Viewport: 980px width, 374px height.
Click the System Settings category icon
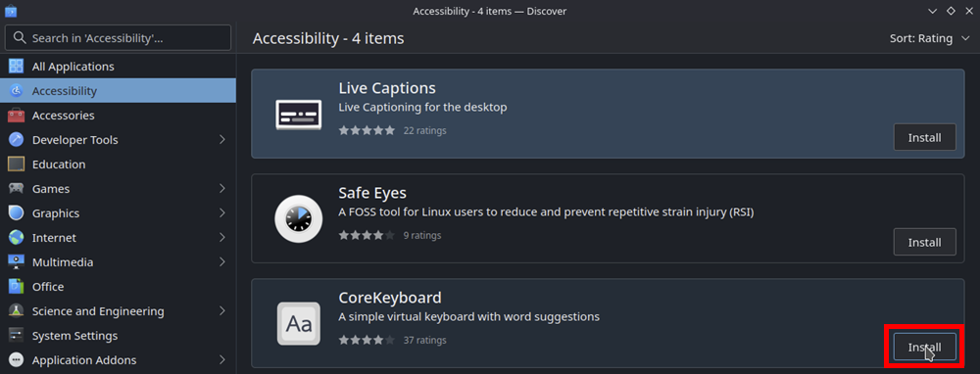coord(17,335)
